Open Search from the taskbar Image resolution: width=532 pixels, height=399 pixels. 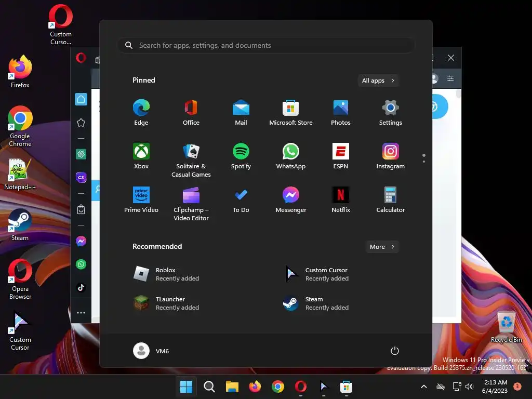[x=209, y=387]
